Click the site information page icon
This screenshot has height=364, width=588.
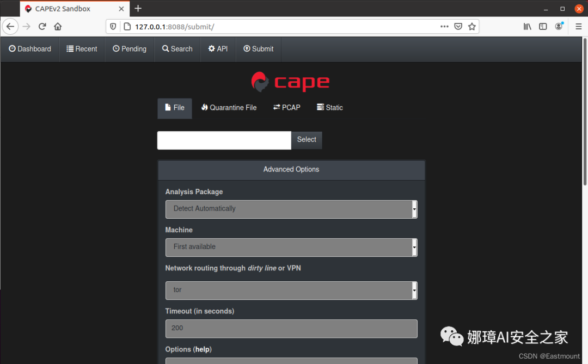click(x=127, y=27)
